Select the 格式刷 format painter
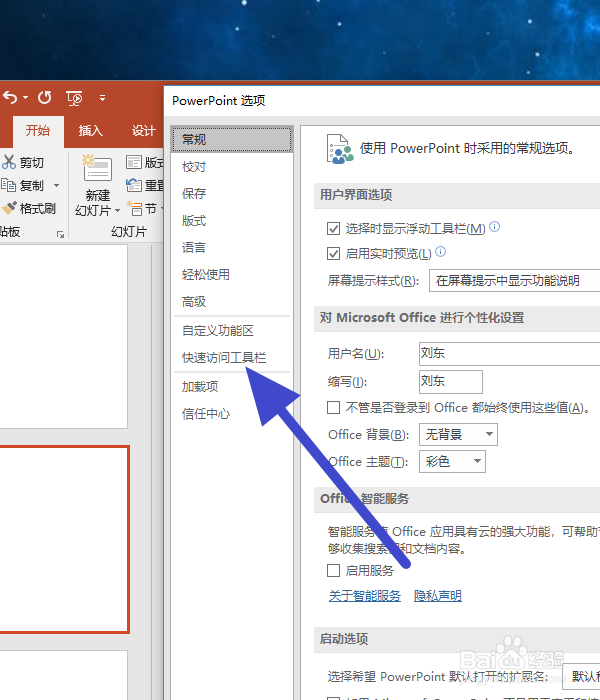The width and height of the screenshot is (600, 700). (x=29, y=208)
